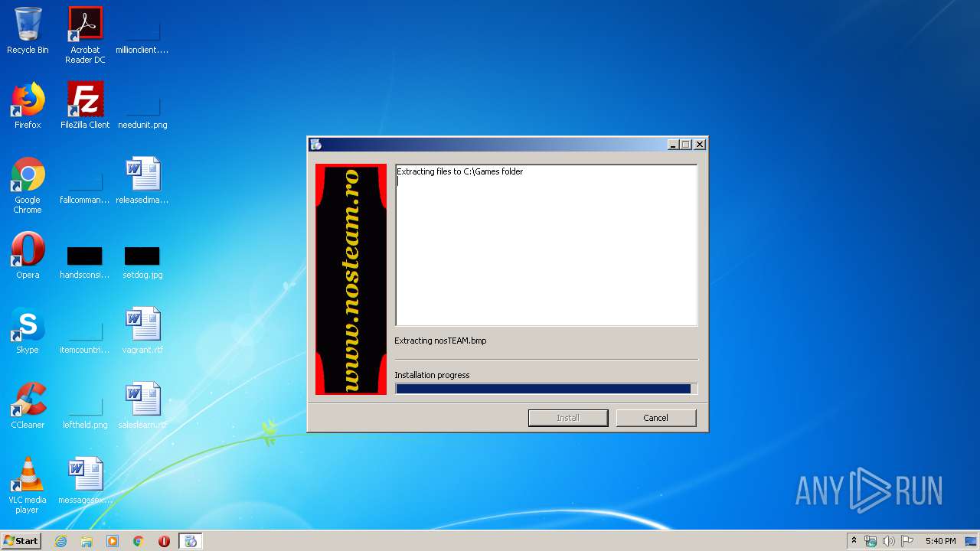Open Opera from the taskbar
Screen dimensions: 980x551
164,541
